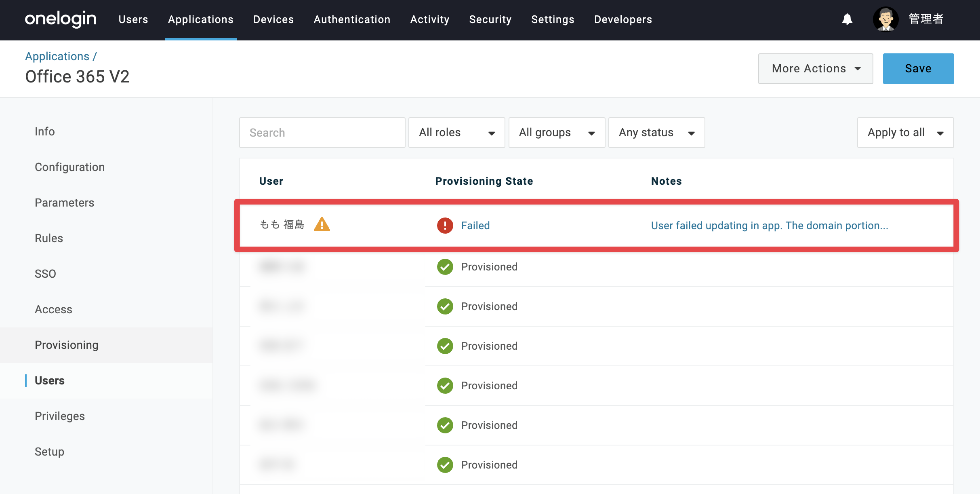Switch to the Parameters tab
This screenshot has width=980, height=494.
pyautogui.click(x=64, y=203)
